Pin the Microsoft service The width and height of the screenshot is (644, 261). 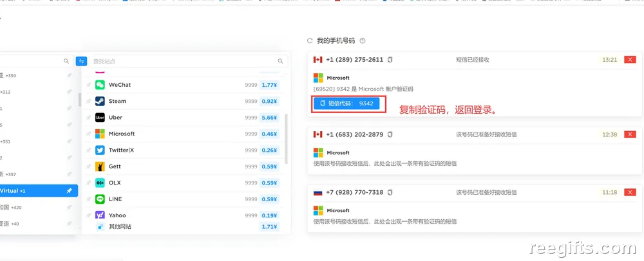[x=88, y=134]
